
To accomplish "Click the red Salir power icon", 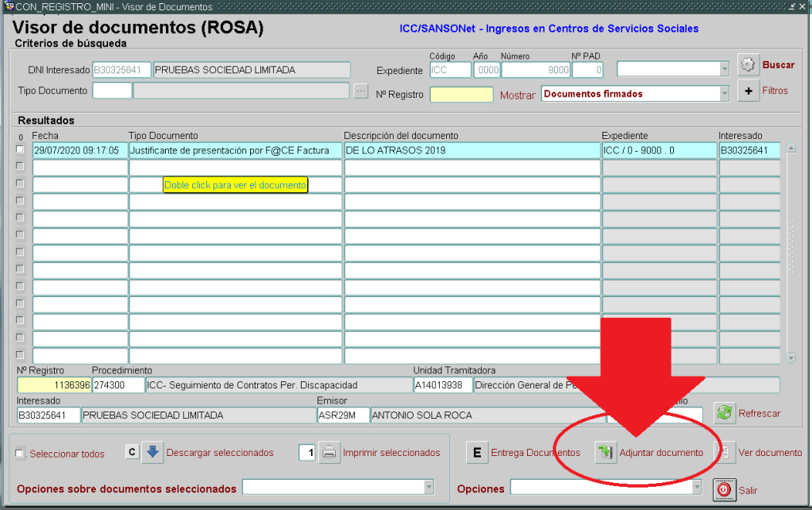I will [723, 490].
